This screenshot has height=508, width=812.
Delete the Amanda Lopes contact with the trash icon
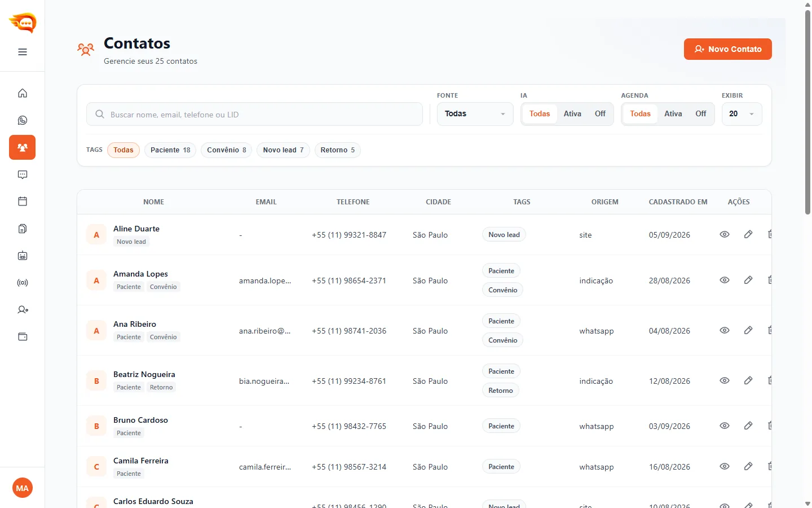click(x=769, y=280)
